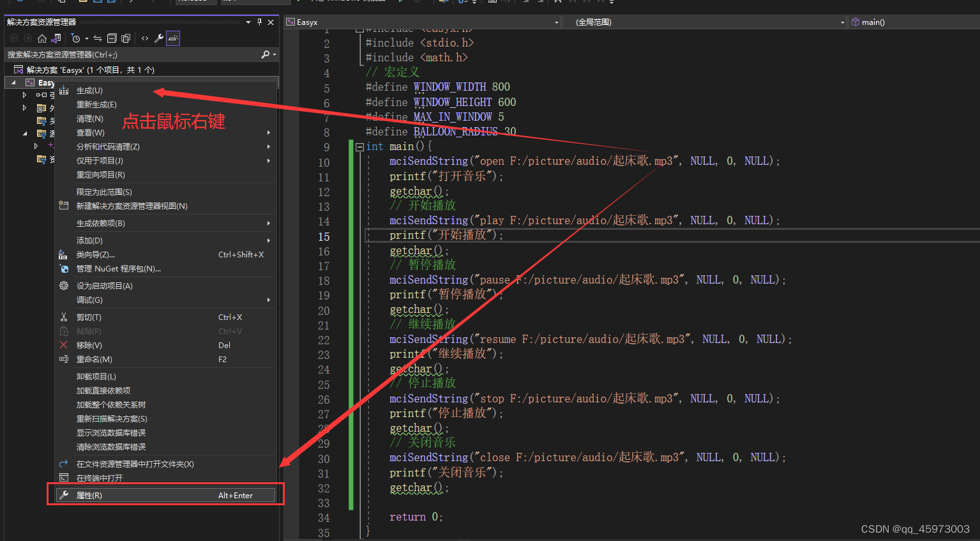Open Solution Explorer window position dropdown
Screen dimensions: 980x541
[248, 22]
